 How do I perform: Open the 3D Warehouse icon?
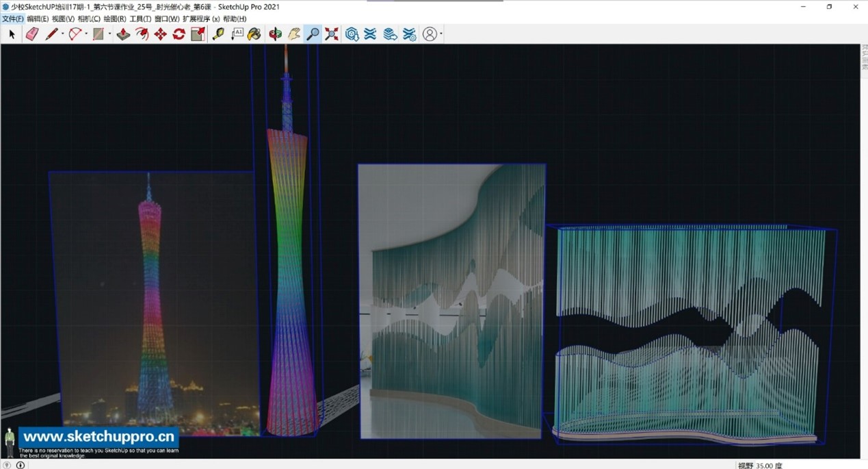click(352, 34)
